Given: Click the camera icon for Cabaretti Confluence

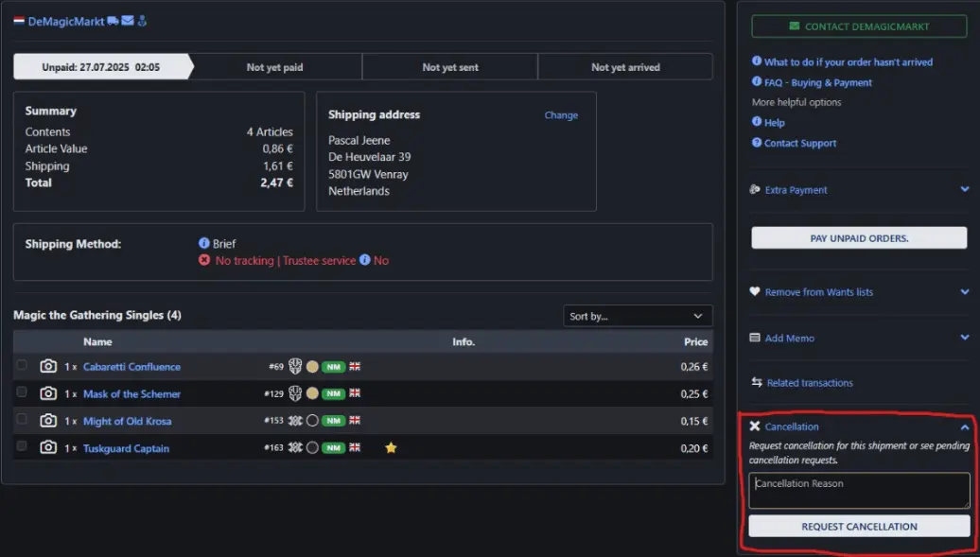Looking at the screenshot, I should coord(48,366).
